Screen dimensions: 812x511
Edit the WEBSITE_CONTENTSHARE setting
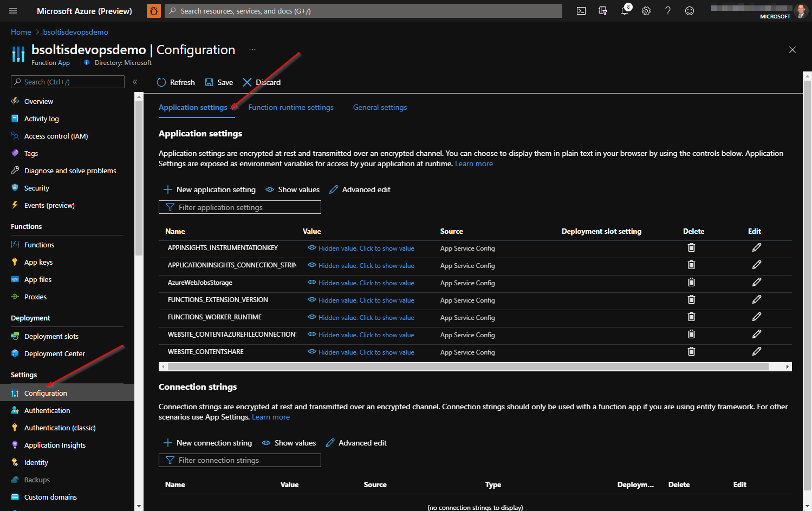[757, 352]
